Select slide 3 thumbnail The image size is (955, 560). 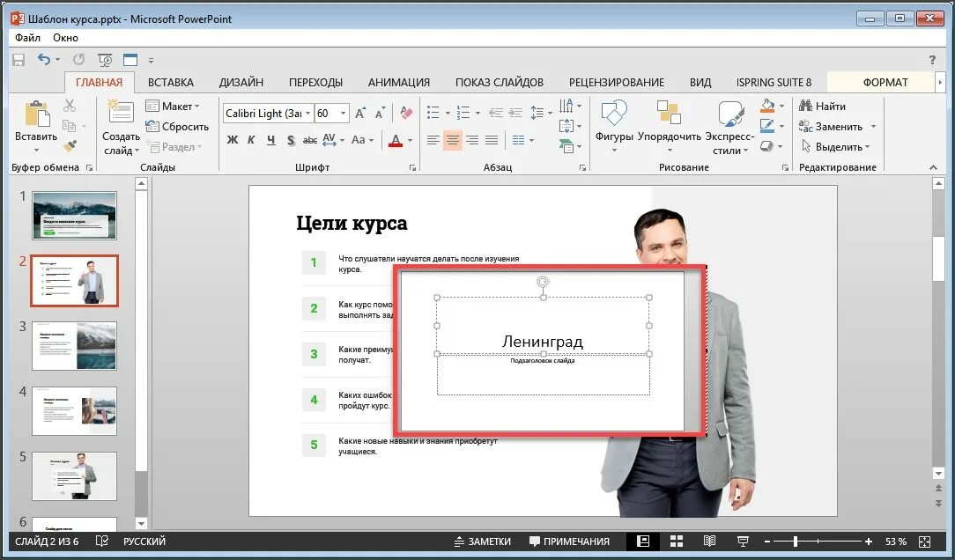click(74, 346)
